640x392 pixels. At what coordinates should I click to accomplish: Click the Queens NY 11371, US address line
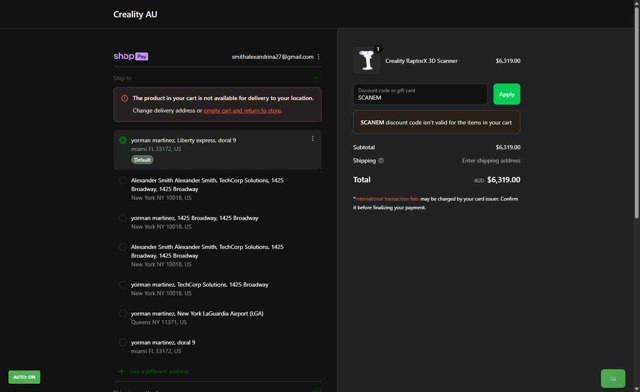(159, 322)
